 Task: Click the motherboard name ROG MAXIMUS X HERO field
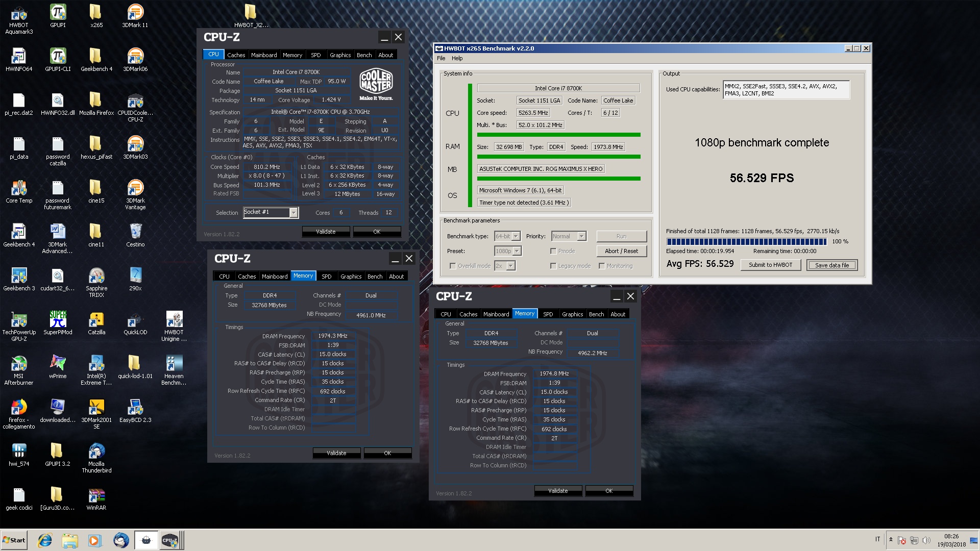[541, 169]
